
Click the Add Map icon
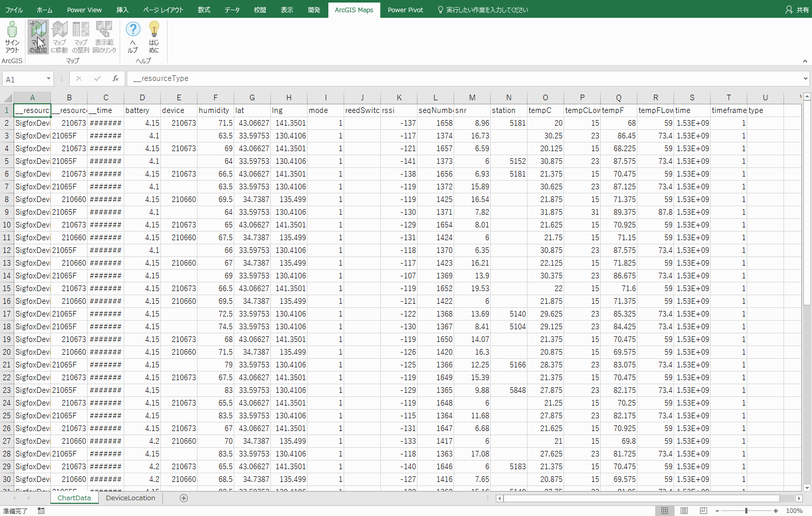tap(38, 37)
